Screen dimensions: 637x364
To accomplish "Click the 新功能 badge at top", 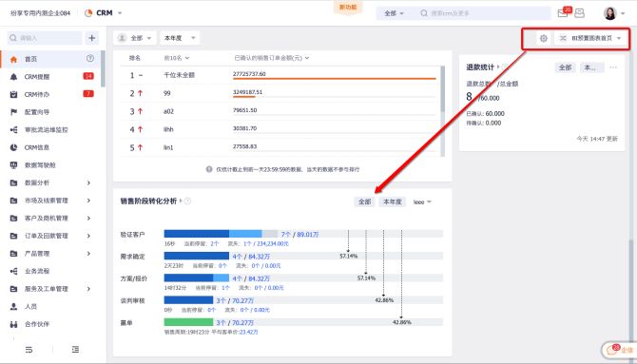I will tap(348, 8).
